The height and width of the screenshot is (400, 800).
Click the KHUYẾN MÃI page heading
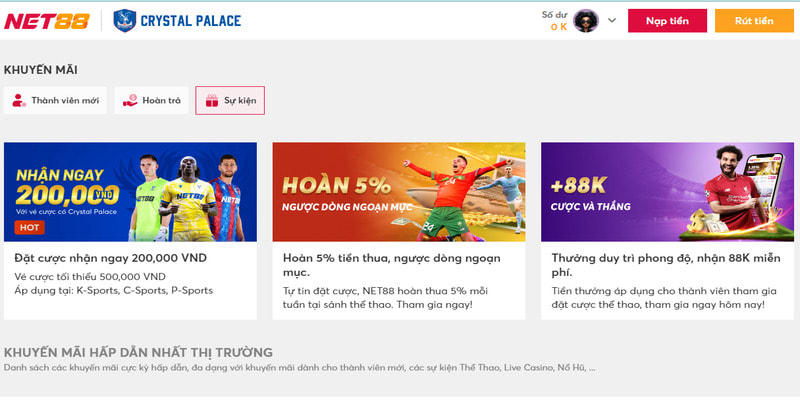point(41,70)
